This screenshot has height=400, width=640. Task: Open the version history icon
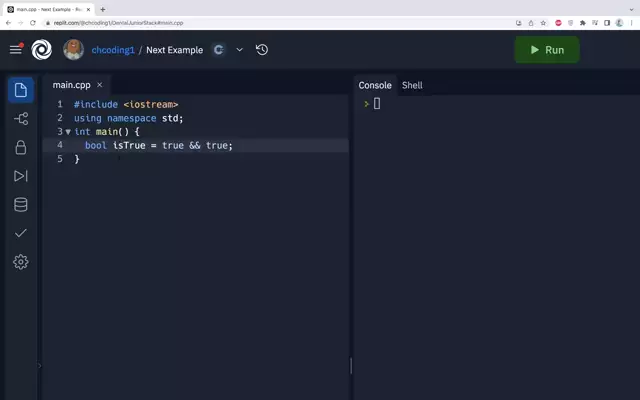tap(262, 50)
